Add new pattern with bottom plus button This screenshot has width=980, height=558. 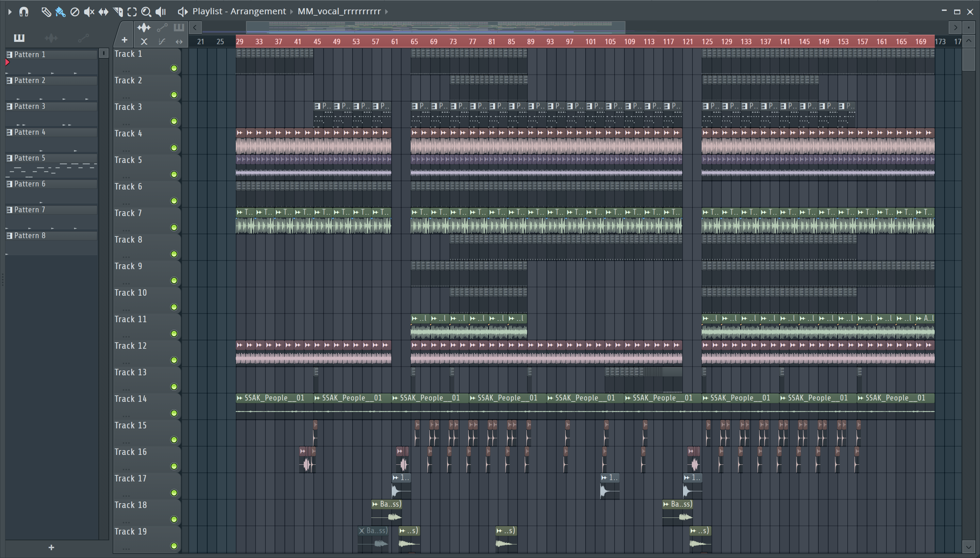(x=51, y=547)
